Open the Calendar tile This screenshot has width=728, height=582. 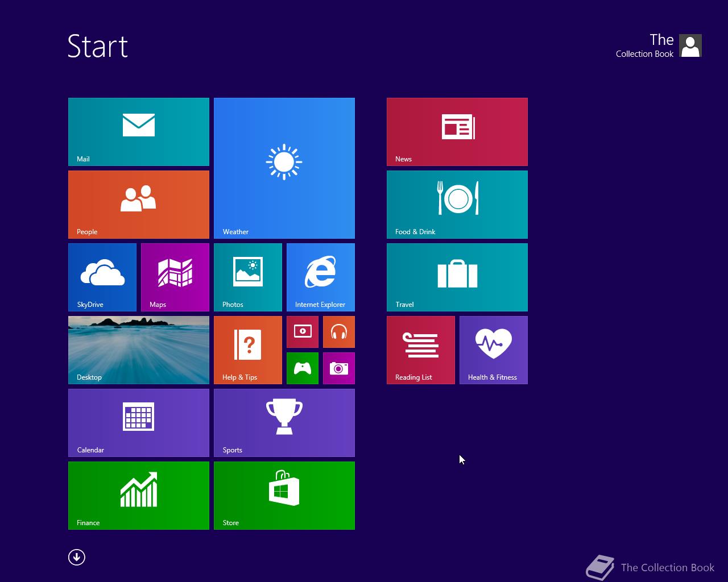point(139,423)
